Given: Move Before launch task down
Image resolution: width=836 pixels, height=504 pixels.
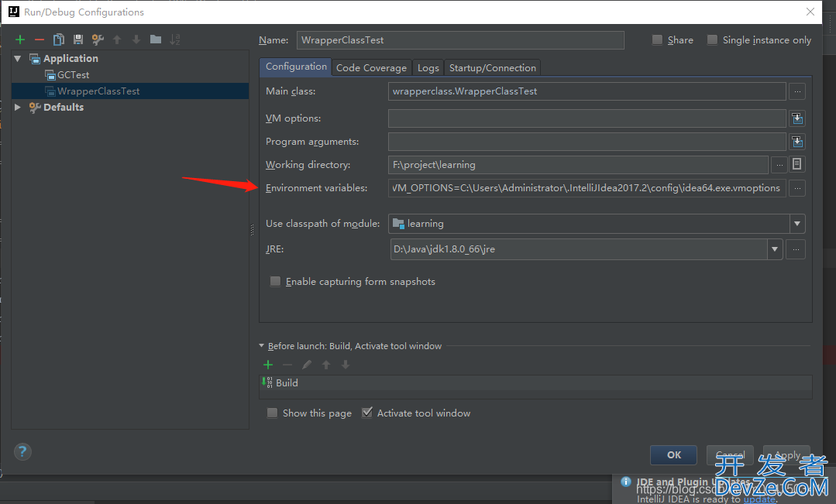Looking at the screenshot, I should (x=346, y=365).
